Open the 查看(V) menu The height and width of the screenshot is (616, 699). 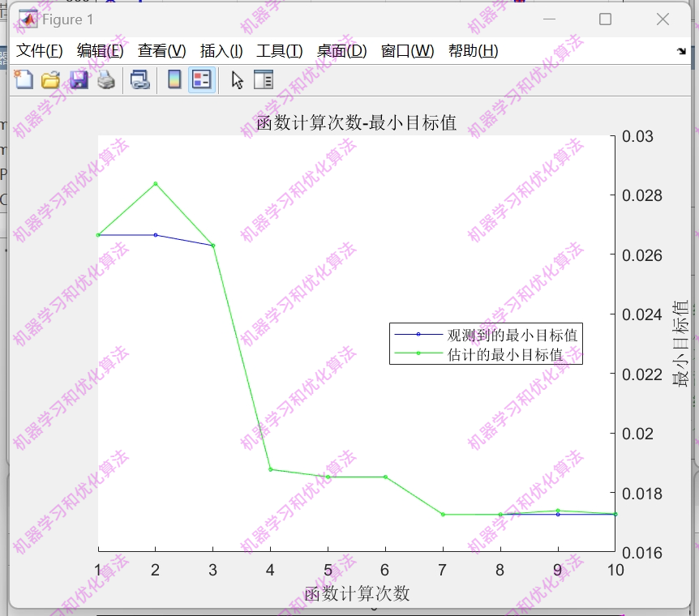[162, 50]
